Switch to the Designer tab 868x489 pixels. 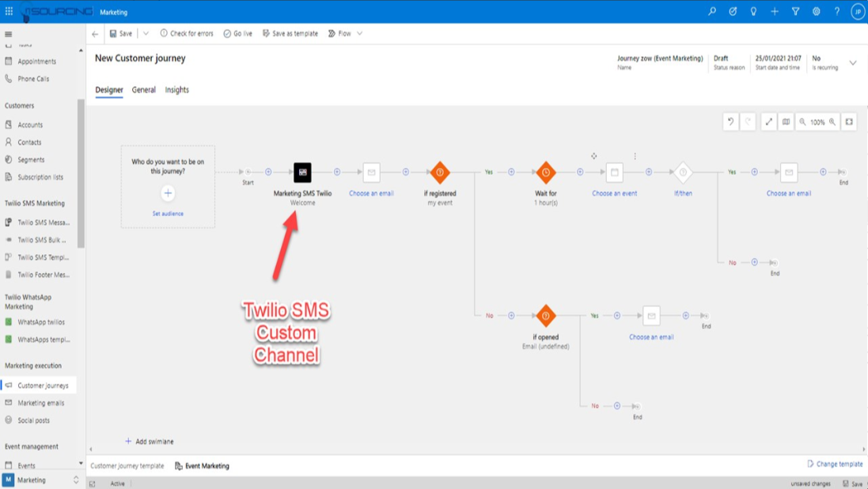pos(109,89)
